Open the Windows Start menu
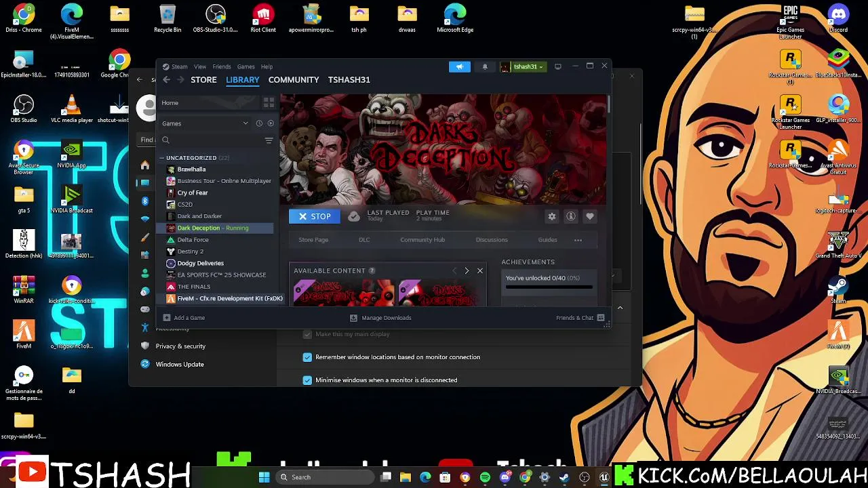 coord(264,478)
